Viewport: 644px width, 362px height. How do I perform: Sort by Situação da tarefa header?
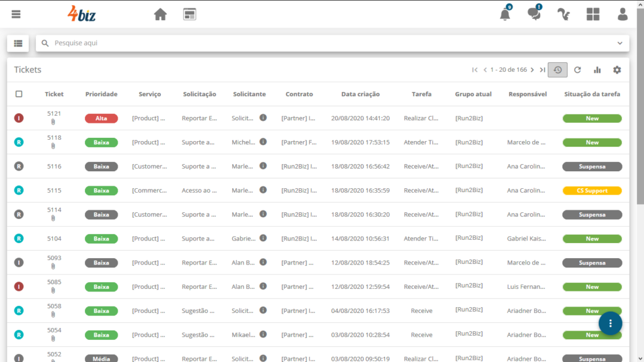tap(592, 94)
